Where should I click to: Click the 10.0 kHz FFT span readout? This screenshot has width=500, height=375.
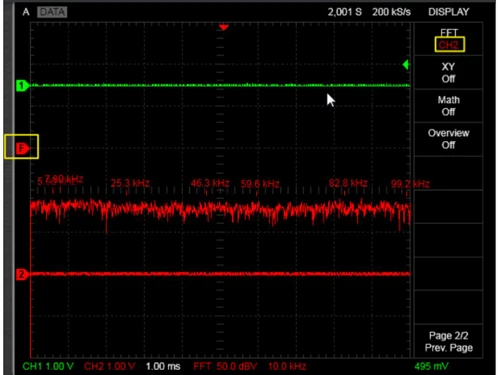[x=287, y=366]
